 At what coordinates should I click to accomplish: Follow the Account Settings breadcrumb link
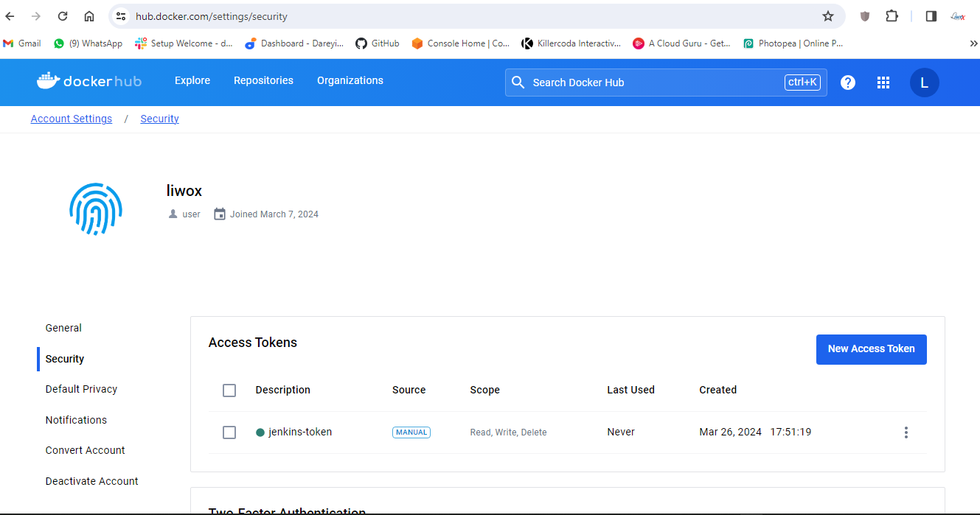click(x=72, y=119)
